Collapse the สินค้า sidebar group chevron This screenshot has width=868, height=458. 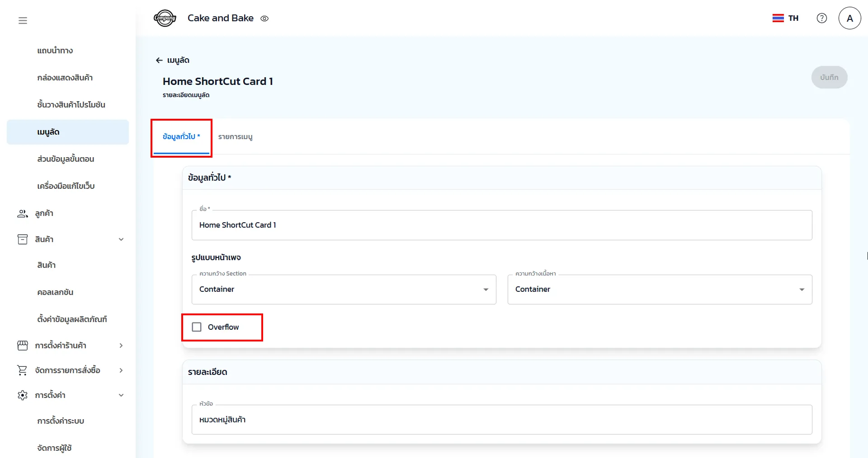click(x=121, y=239)
